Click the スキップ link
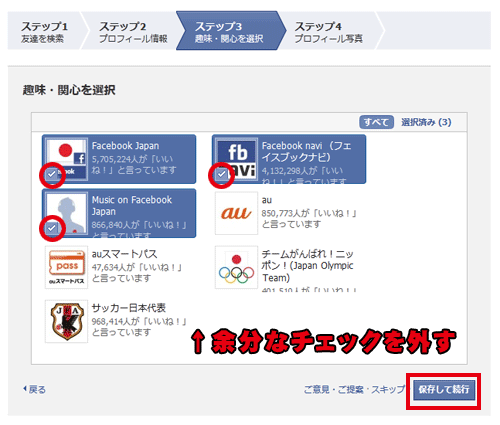Viewport: 500px width, 425px height. 388,389
